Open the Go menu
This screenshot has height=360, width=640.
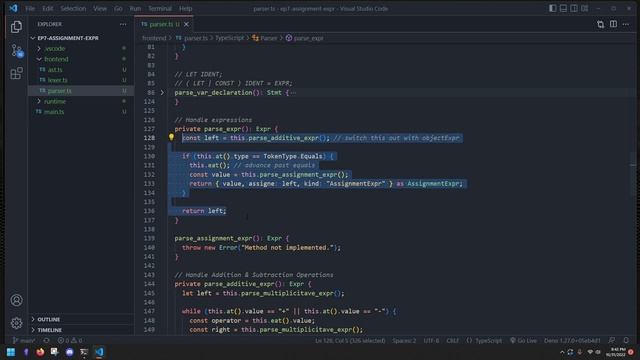(x=118, y=8)
